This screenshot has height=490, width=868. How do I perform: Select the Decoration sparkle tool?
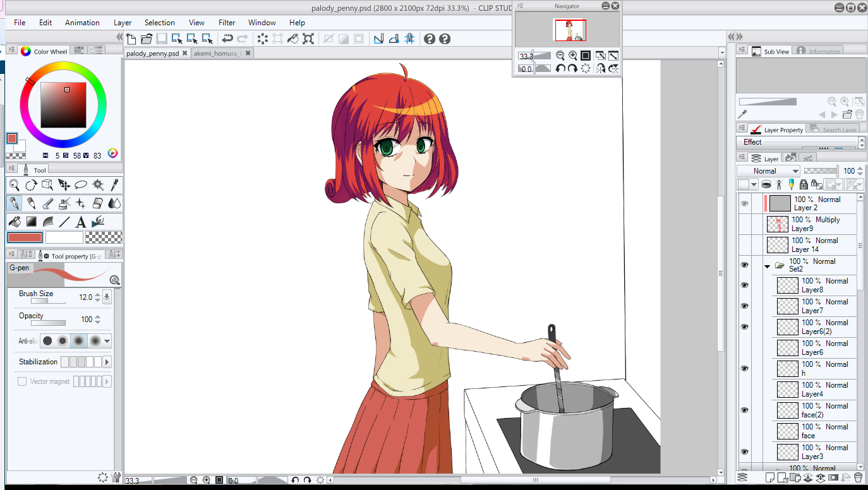[x=81, y=203]
